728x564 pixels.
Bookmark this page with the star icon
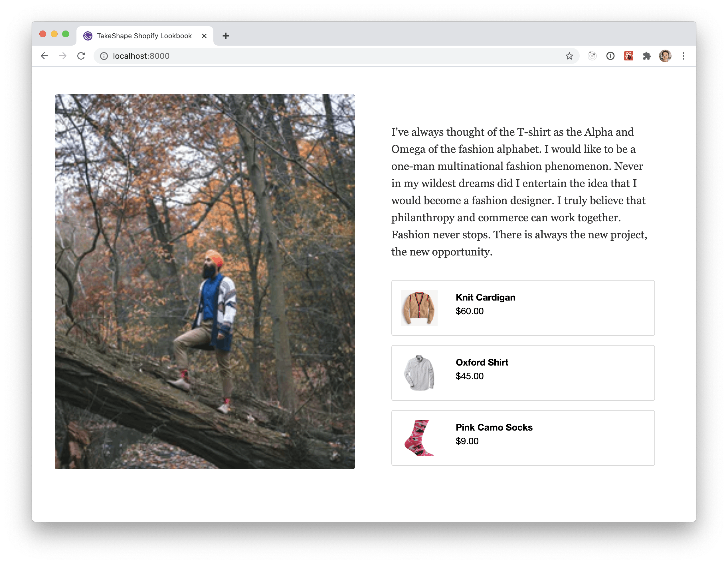(569, 56)
